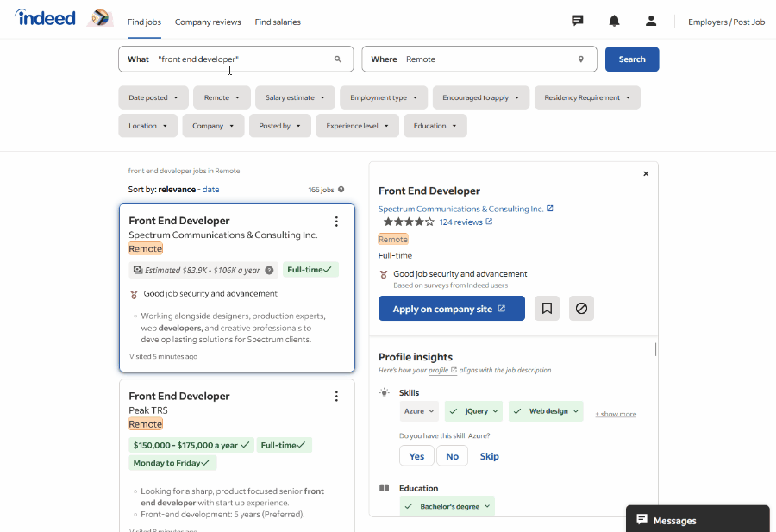
Task: Open Employers / Post Job link
Action: click(x=726, y=22)
